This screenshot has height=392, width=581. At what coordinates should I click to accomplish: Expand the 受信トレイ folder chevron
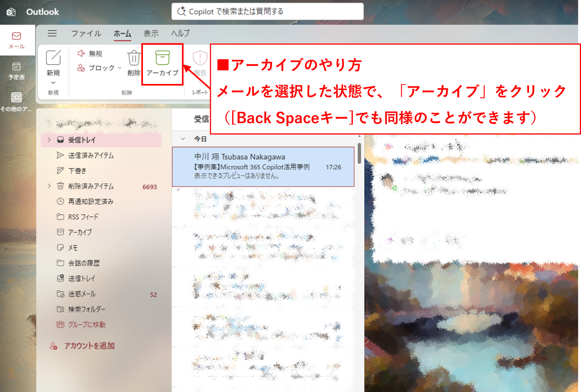pos(49,140)
